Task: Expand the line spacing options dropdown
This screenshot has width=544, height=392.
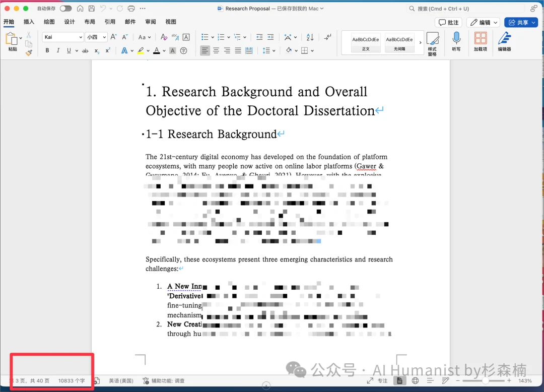Action: coord(274,50)
